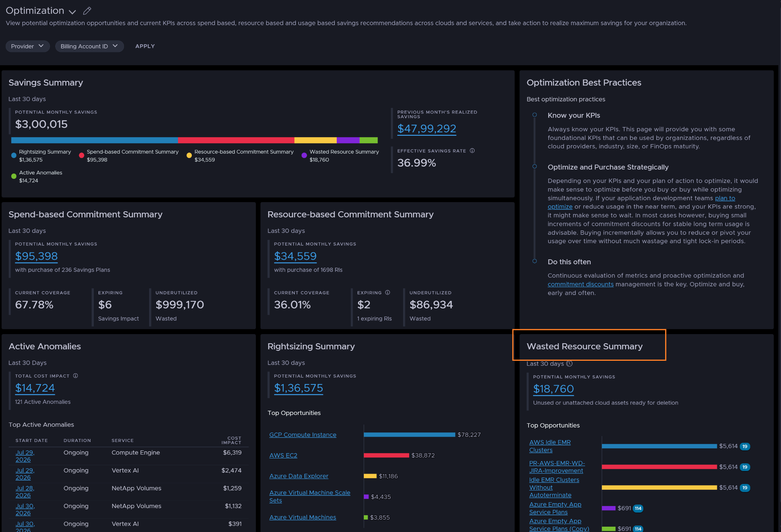Viewport: 781px width, 532px height.
Task: Click info icon next to Expiring RIs
Action: [x=387, y=293]
